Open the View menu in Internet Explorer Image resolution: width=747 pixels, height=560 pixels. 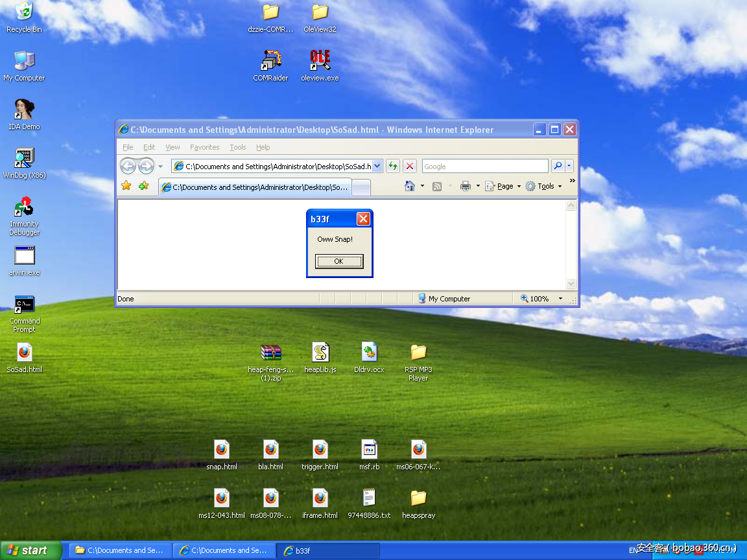pyautogui.click(x=172, y=147)
